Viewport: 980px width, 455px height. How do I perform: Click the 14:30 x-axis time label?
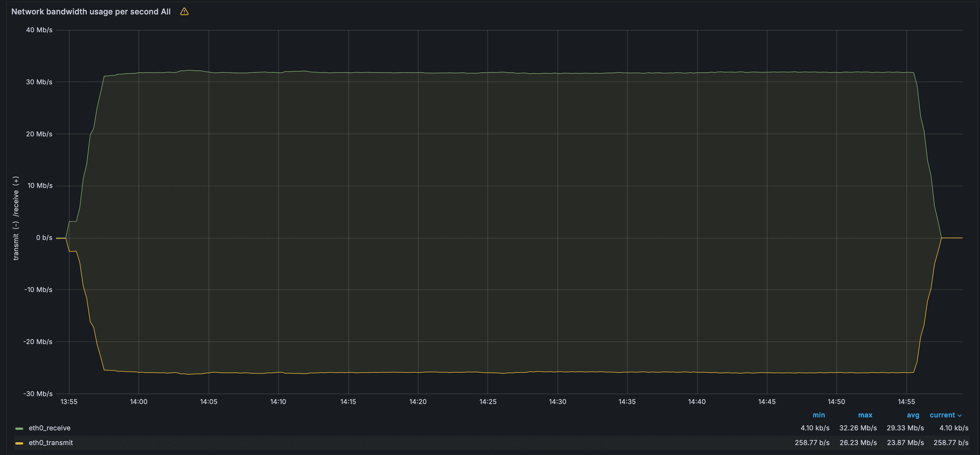pos(557,402)
